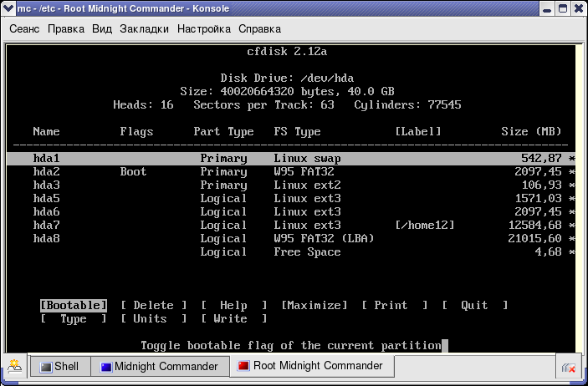Click the blue Midnight Commander tab icon
The width and height of the screenshot is (588, 386).
(106, 367)
